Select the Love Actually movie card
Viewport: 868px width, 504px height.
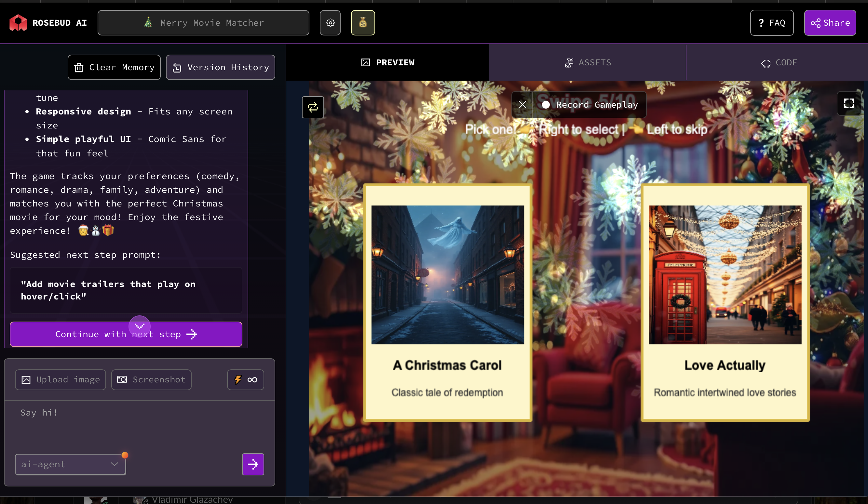click(x=725, y=302)
